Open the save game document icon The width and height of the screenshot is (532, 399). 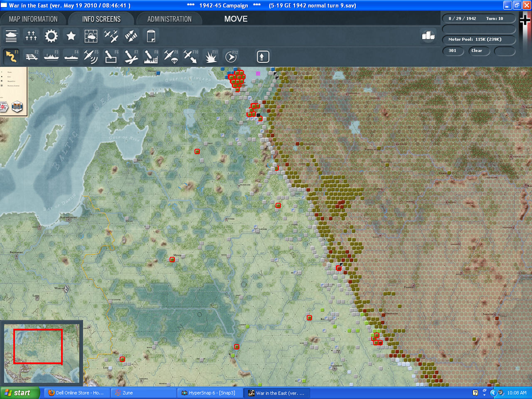tap(151, 36)
